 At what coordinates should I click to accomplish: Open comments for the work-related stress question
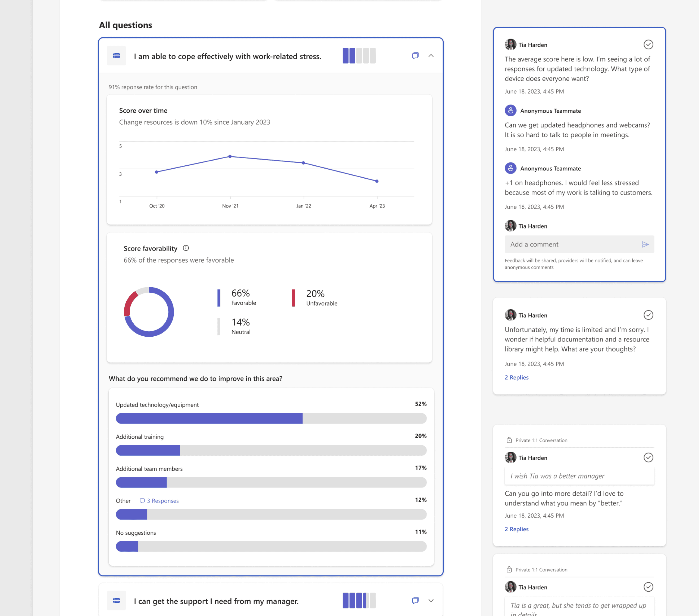415,56
